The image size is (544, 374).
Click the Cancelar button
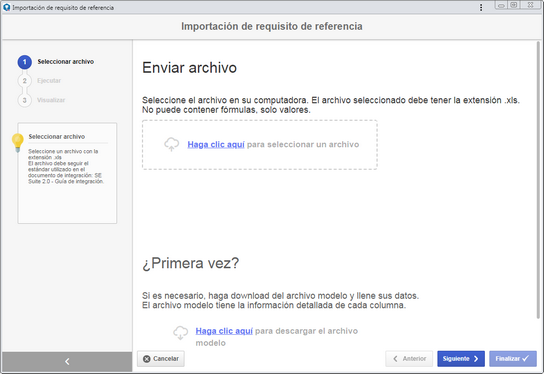click(161, 359)
